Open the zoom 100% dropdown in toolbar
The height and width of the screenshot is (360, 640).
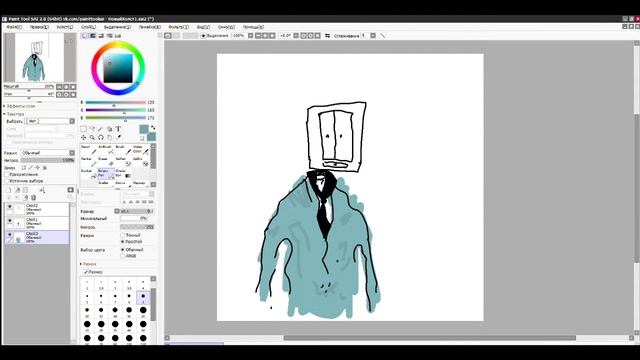tap(251, 36)
